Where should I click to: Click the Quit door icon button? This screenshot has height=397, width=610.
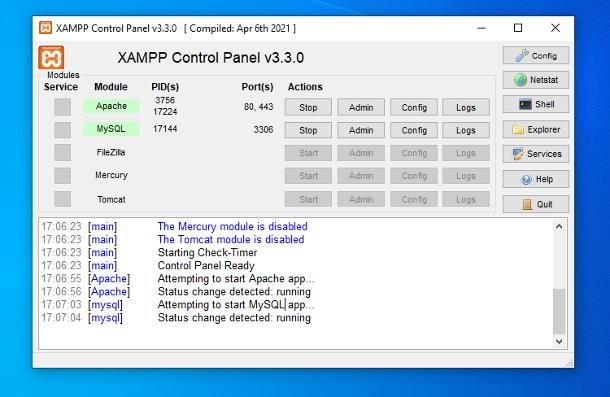pos(535,204)
